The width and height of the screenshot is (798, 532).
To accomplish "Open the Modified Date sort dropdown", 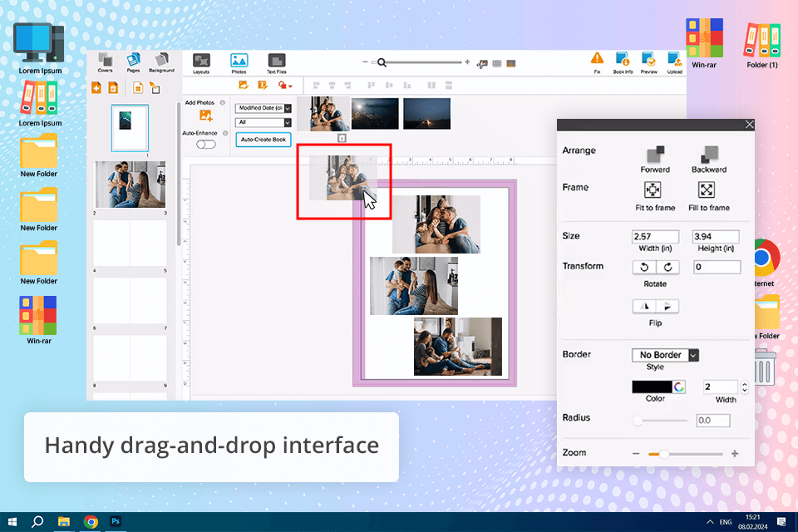I will coord(264,108).
